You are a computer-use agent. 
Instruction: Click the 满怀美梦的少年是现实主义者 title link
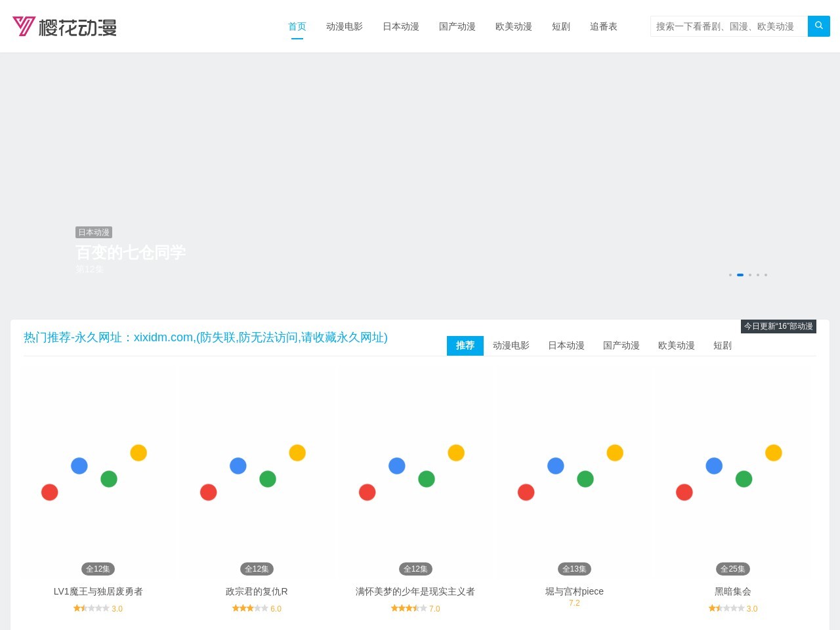tap(415, 591)
